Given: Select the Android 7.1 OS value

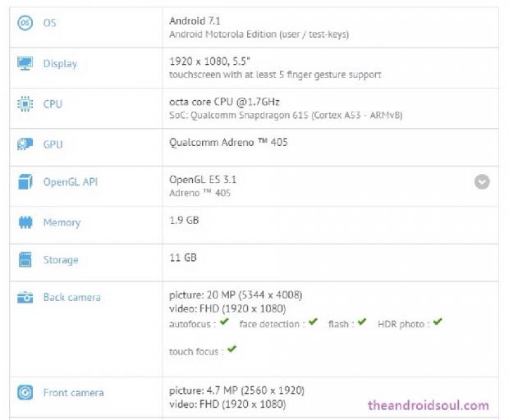Looking at the screenshot, I should (x=196, y=19).
